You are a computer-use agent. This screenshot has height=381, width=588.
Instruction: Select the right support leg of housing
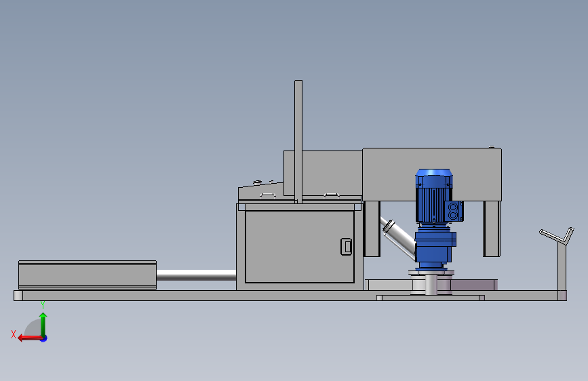click(492, 228)
